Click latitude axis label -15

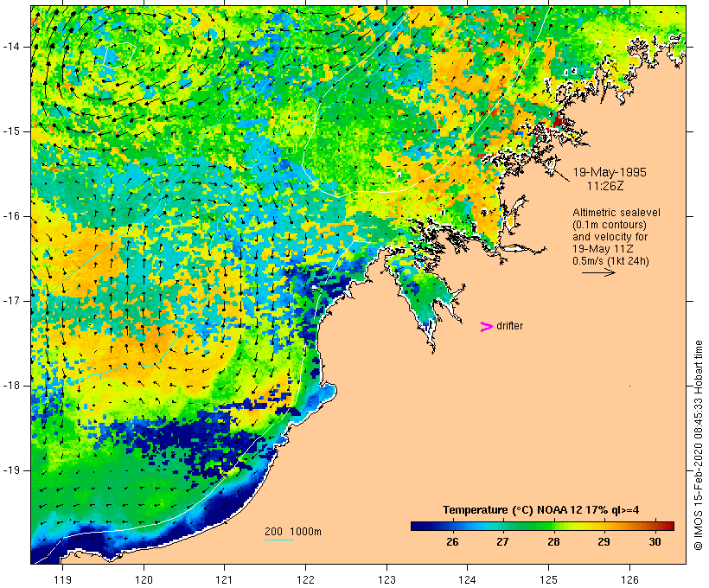click(x=11, y=131)
